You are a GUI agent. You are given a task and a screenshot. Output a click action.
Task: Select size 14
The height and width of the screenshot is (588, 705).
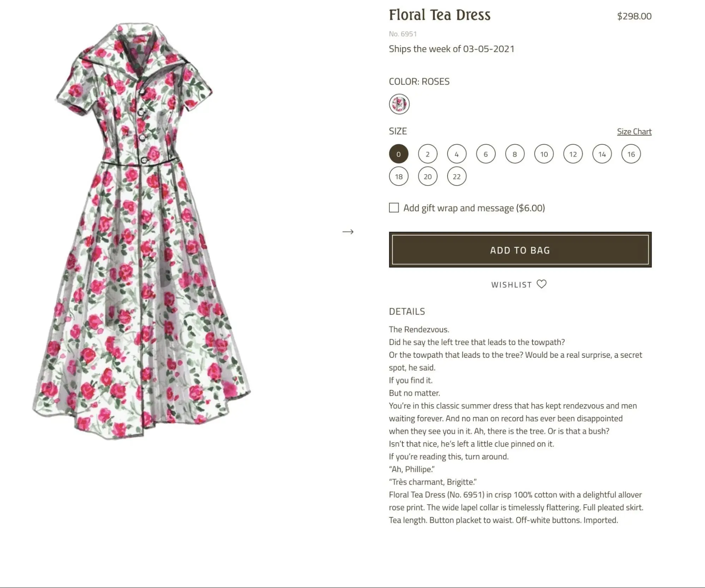point(602,154)
